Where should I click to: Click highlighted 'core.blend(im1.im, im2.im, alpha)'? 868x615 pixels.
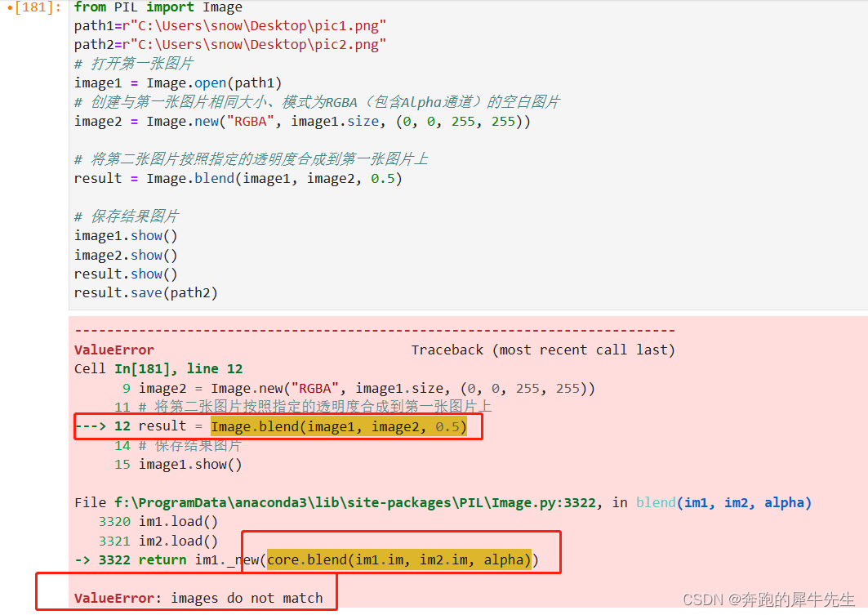pos(399,559)
